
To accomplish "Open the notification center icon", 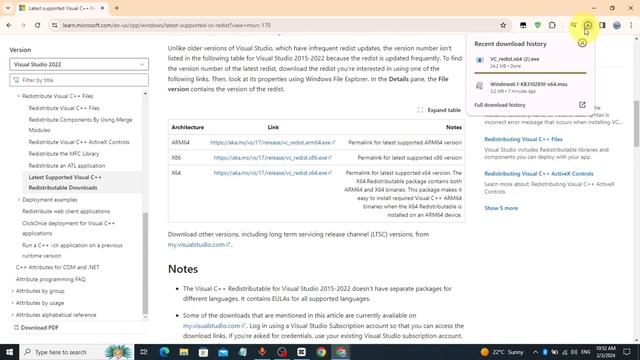I will tap(627, 352).
